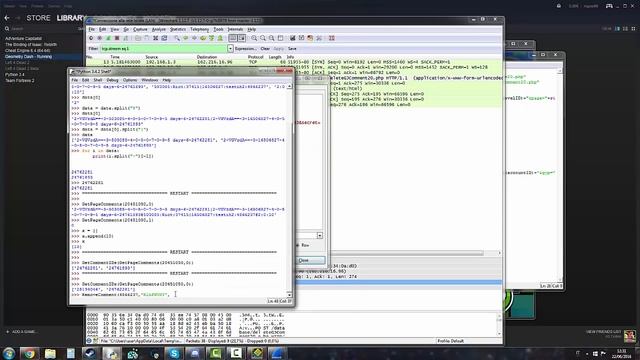This screenshot has height=360, width=640.
Task: Open the Wireshark Capture menu
Action: coord(140,29)
